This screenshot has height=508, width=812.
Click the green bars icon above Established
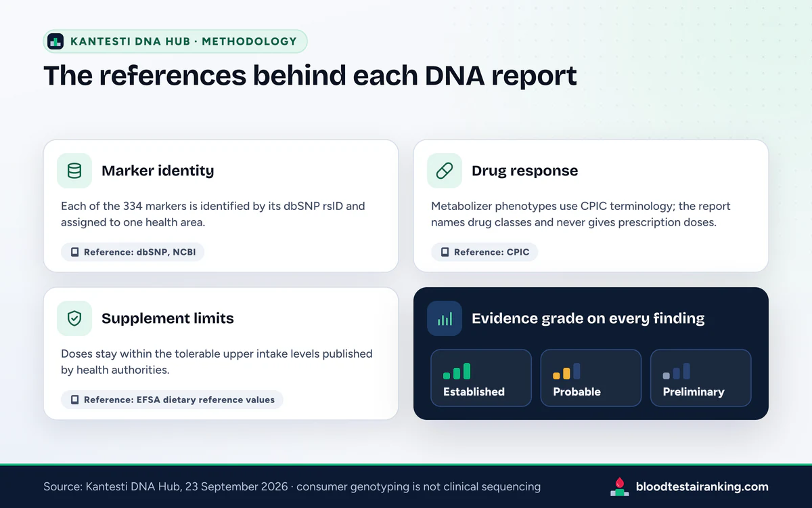coord(457,371)
